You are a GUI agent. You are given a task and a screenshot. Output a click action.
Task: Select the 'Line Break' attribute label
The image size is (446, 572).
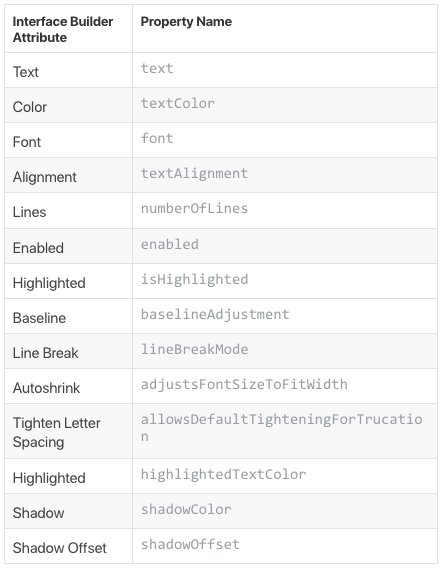click(46, 353)
